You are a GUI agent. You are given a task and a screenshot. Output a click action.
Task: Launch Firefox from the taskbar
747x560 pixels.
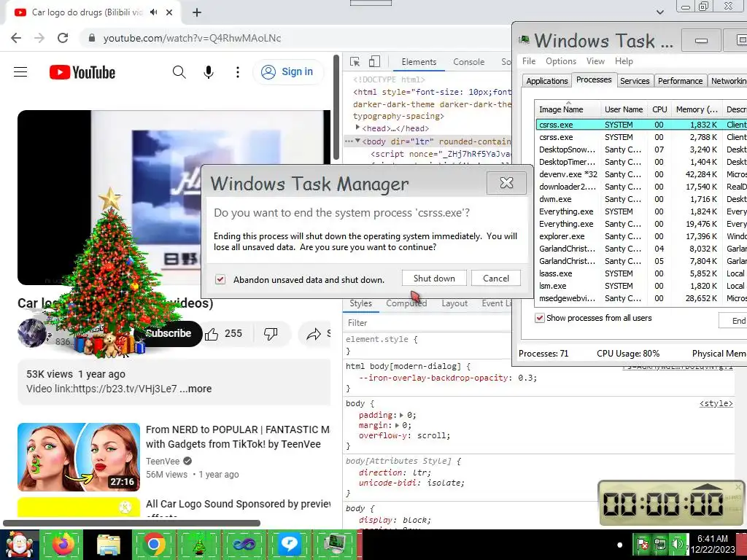[63, 544]
